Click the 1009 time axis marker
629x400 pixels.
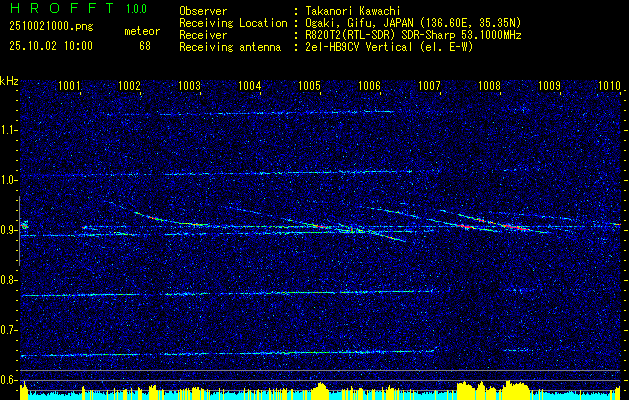(549, 85)
